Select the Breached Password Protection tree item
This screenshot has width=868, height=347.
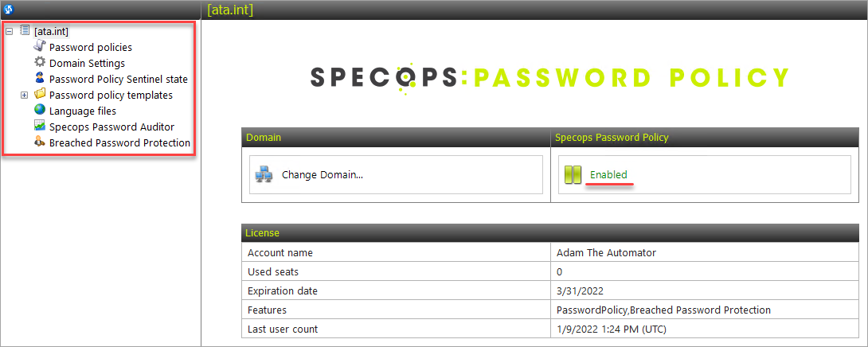point(119,142)
